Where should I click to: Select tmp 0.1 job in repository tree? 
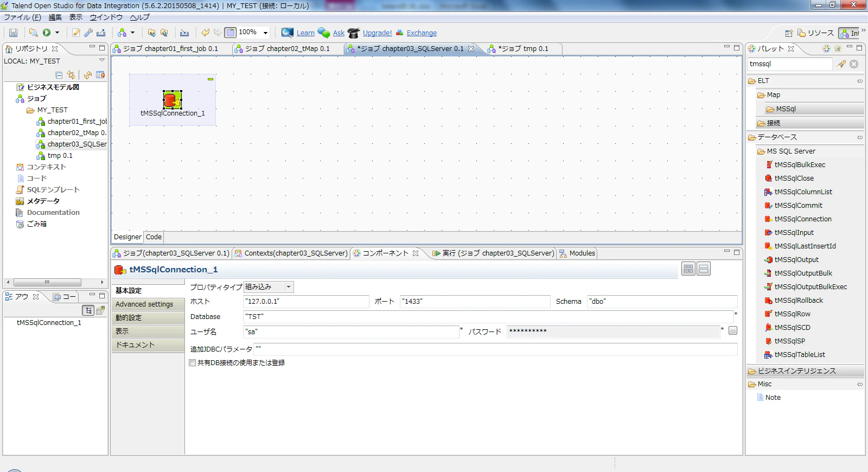(x=54, y=156)
